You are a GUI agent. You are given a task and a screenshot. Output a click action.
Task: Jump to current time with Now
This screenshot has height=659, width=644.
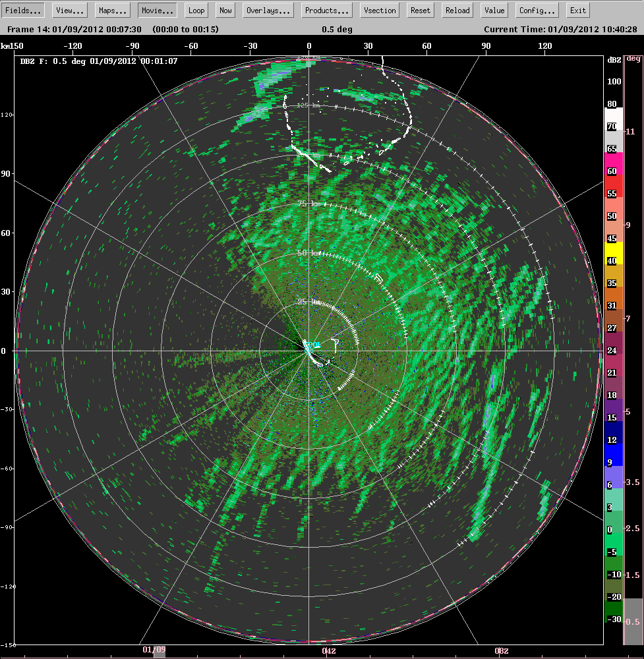point(225,10)
